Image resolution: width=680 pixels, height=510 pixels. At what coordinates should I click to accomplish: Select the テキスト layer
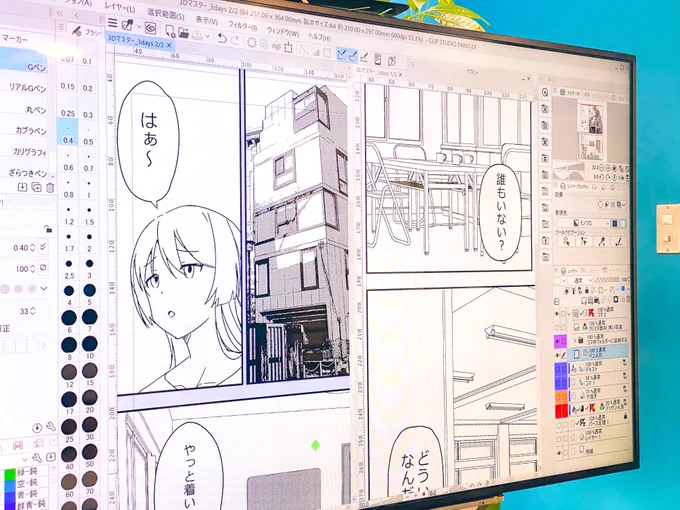point(598,368)
